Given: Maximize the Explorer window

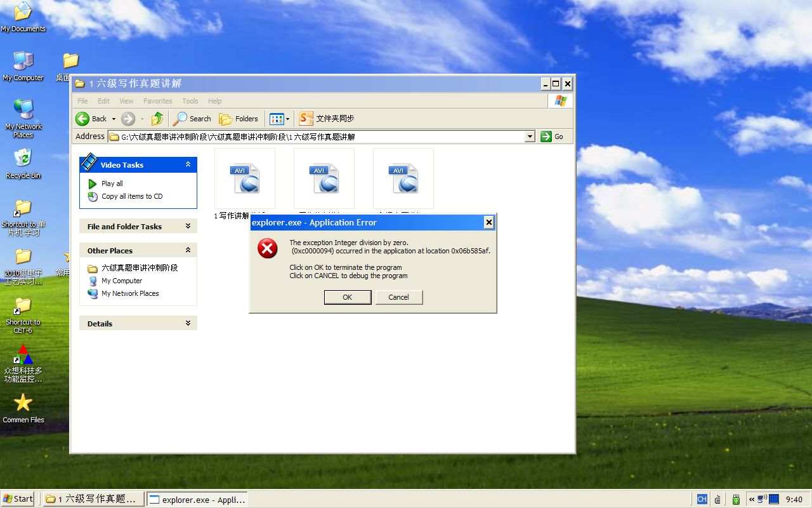Looking at the screenshot, I should tap(556, 83).
